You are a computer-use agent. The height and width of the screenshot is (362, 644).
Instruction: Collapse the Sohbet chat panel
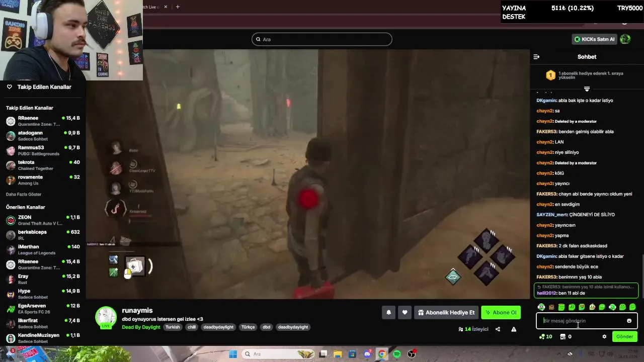coord(536,57)
